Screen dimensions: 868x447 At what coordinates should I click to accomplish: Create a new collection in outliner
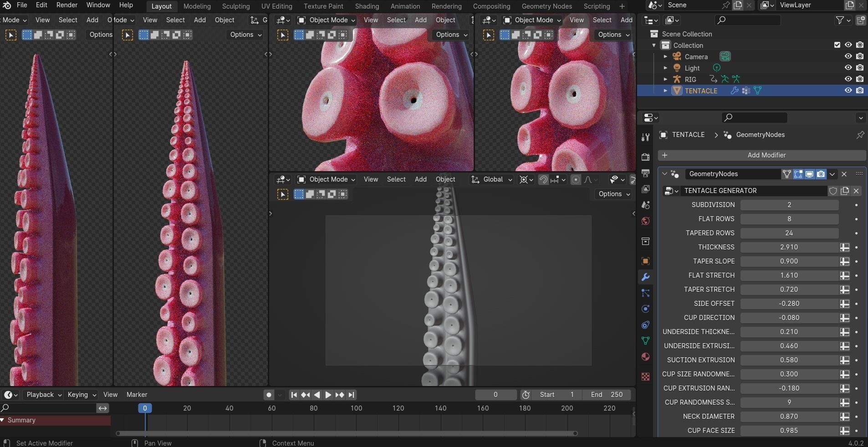point(861,20)
